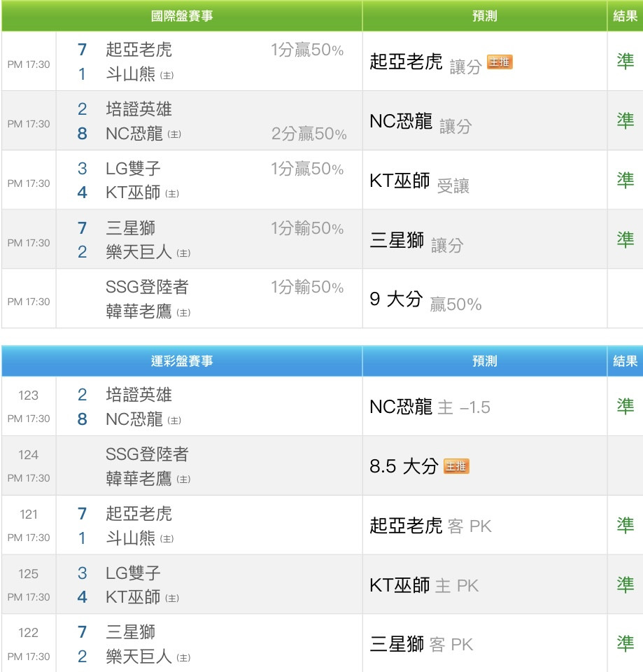
Task: Click 1分輸50% beside SSG登陸者 in 國際盤
Action: pos(307,287)
